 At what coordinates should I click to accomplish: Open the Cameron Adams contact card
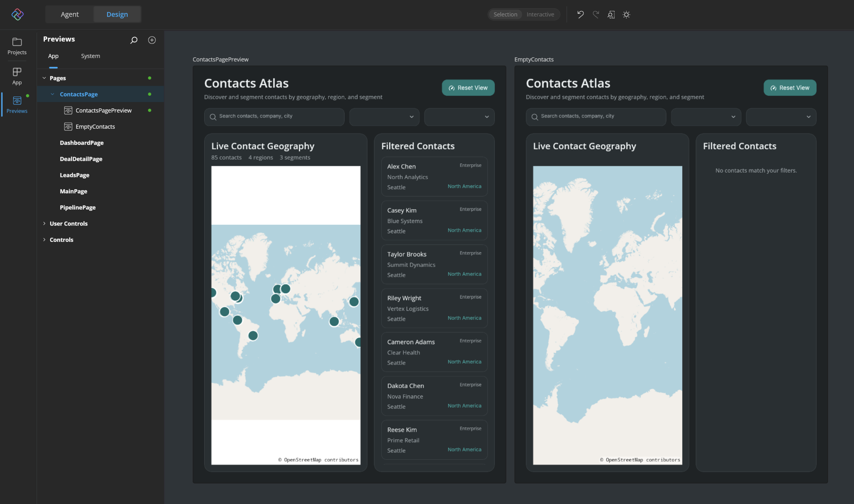pyautogui.click(x=434, y=352)
